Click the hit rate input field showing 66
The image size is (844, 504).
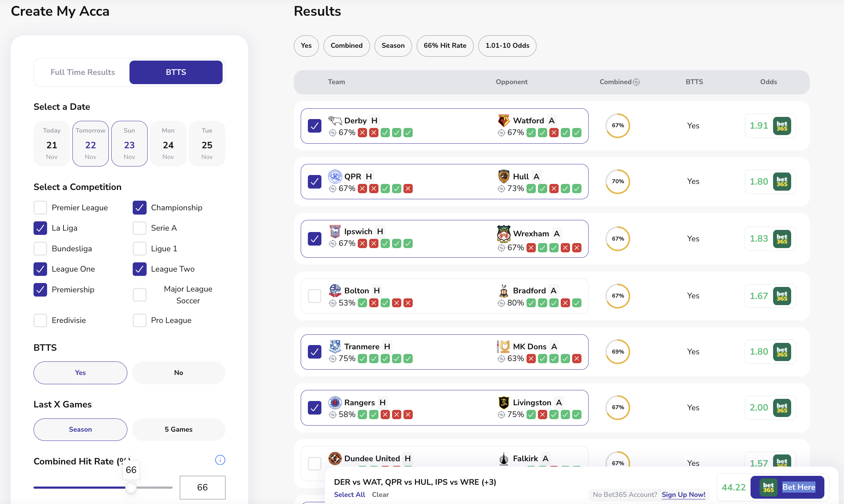pyautogui.click(x=202, y=487)
